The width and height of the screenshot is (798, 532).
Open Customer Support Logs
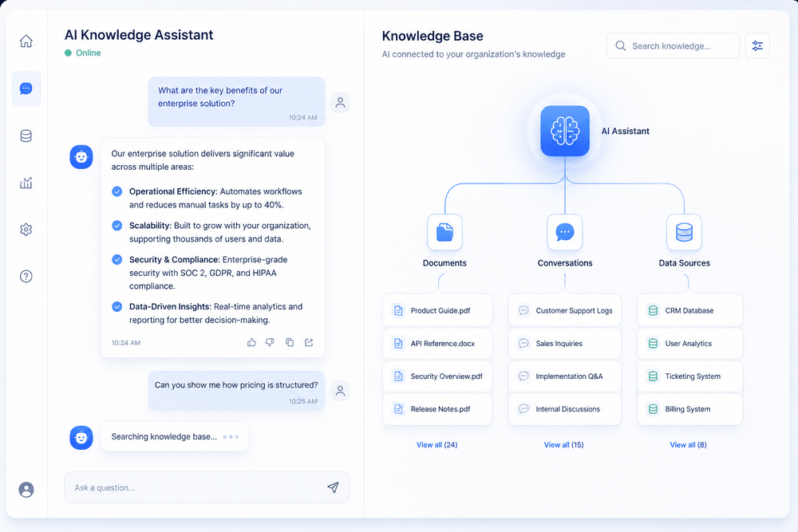click(565, 310)
